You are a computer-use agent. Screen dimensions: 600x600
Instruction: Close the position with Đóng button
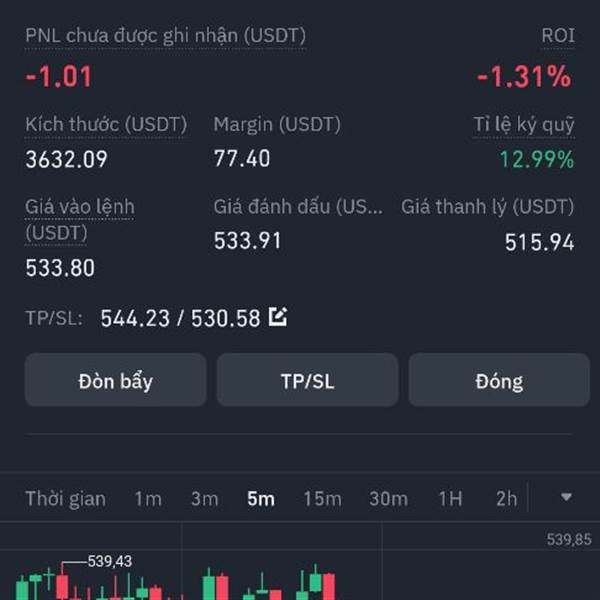(499, 381)
